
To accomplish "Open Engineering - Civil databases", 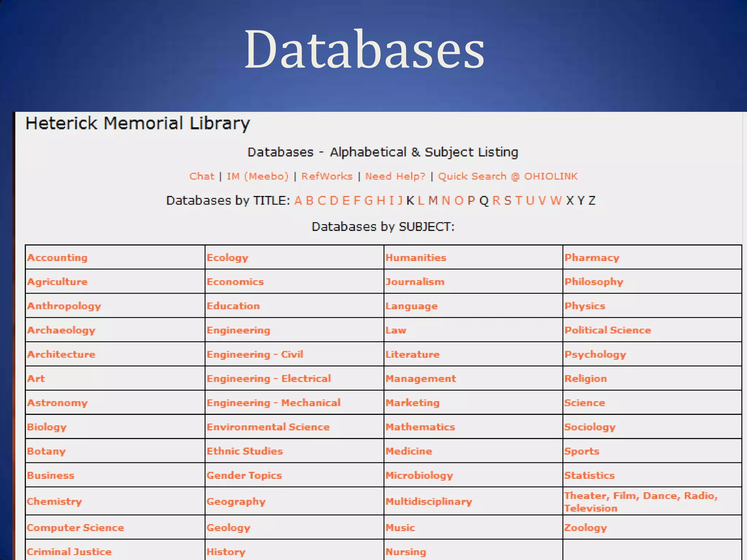I will click(x=255, y=354).
